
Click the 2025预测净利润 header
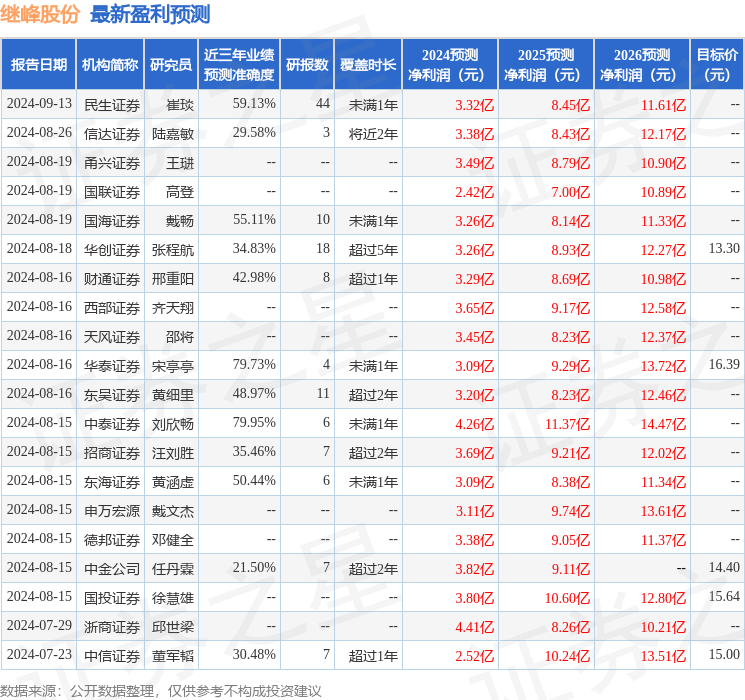coord(546,64)
